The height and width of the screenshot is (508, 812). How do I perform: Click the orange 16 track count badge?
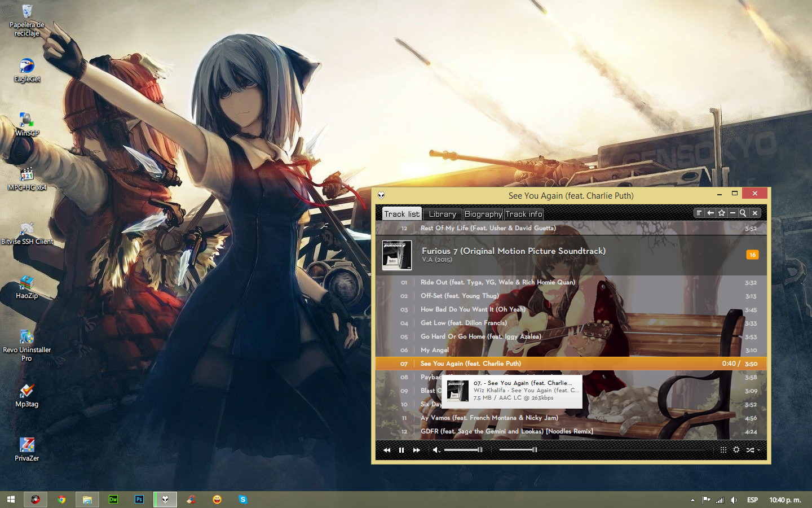752,255
